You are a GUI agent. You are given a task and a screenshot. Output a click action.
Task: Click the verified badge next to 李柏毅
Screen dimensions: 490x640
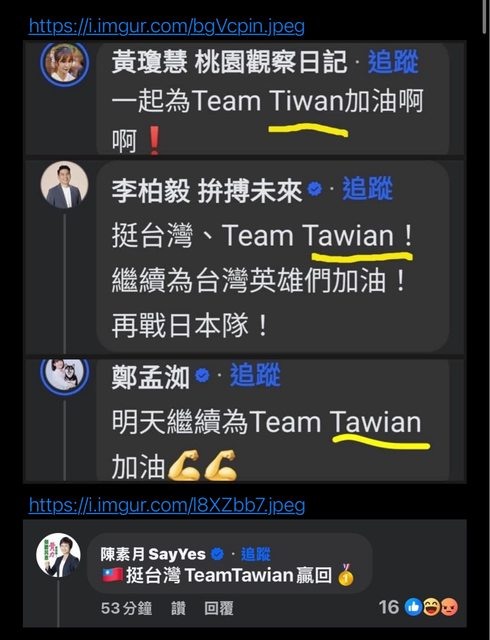(x=315, y=189)
